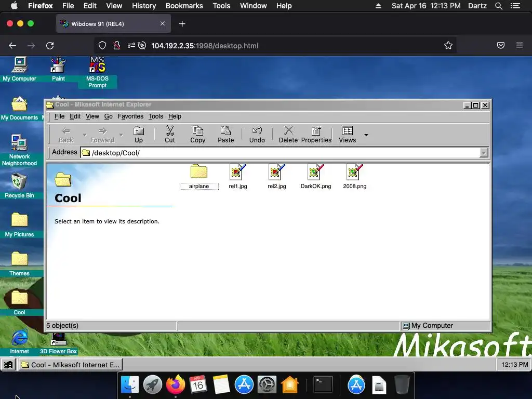Viewport: 532px width, 399px height.
Task: Show site security shield information
Action: point(102,46)
